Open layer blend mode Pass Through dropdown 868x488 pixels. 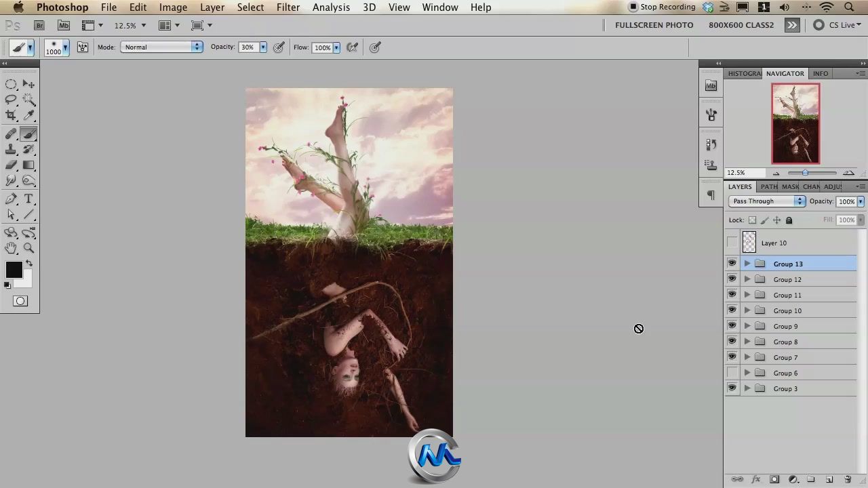767,201
